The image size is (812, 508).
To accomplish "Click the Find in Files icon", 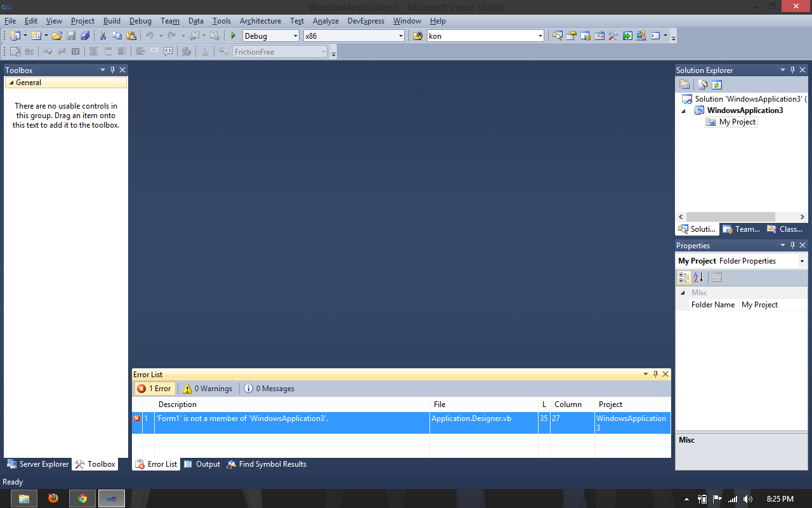I will (x=417, y=36).
